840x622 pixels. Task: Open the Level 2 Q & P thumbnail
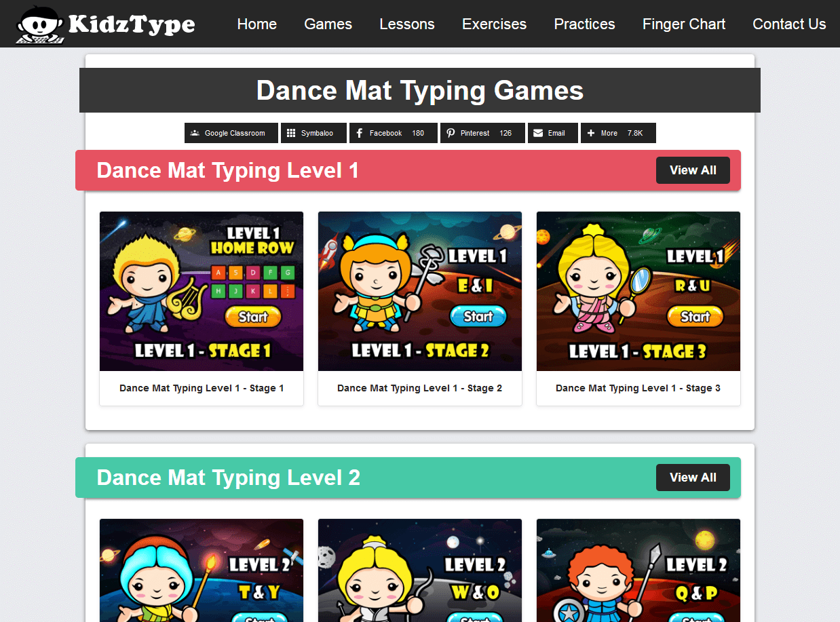coord(638,570)
